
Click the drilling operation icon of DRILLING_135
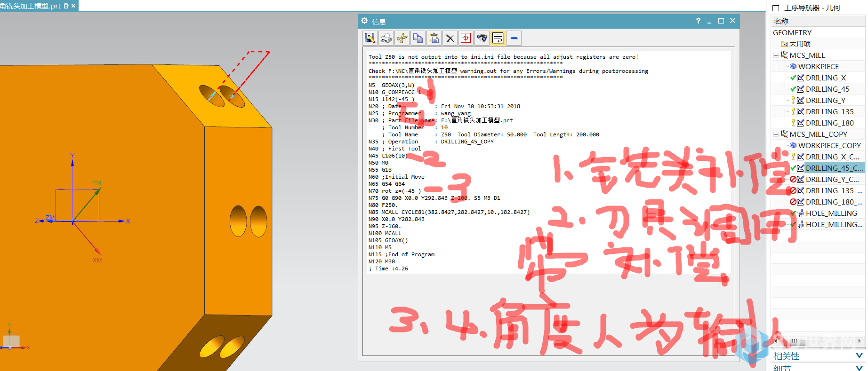pyautogui.click(x=800, y=111)
